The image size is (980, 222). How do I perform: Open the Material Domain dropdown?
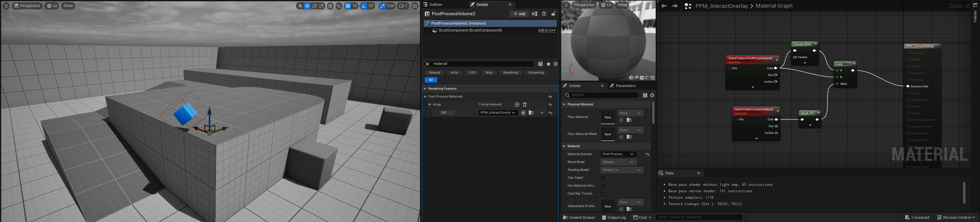(618, 154)
